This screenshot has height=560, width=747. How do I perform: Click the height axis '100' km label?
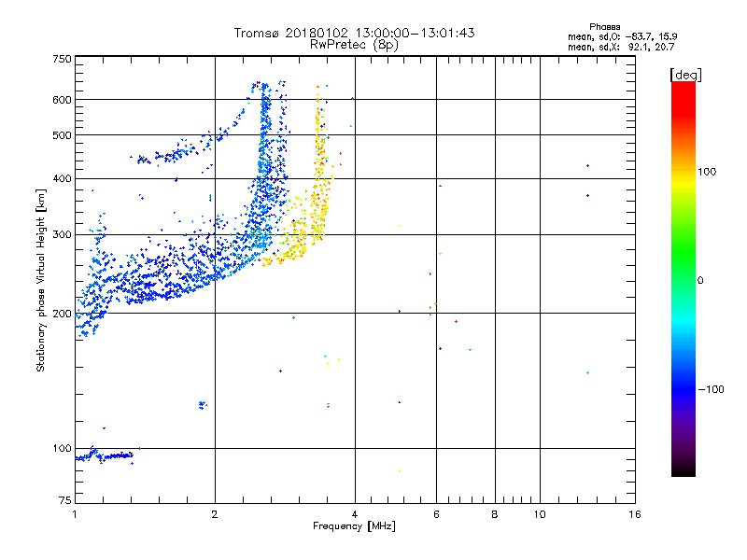62,448
